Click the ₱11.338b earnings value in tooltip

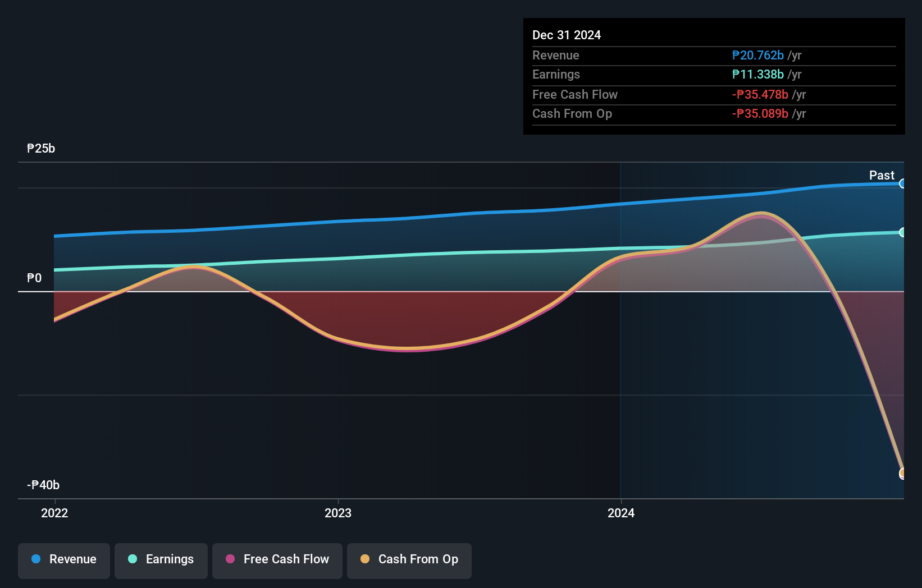click(x=758, y=74)
